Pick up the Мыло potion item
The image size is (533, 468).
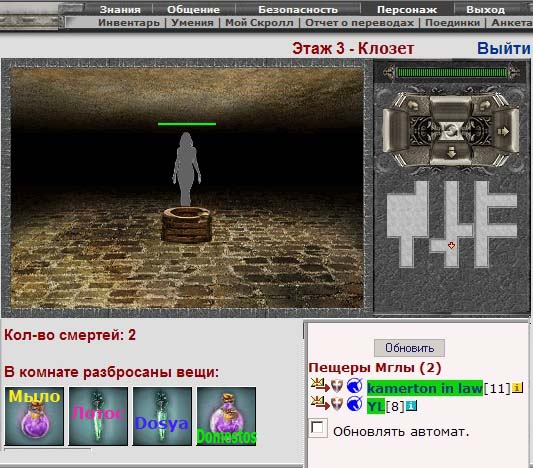point(34,416)
